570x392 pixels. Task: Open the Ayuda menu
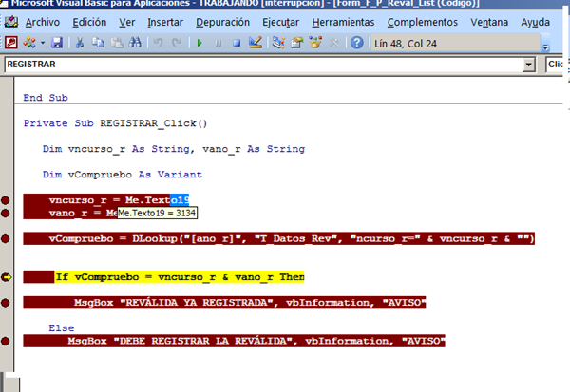coord(536,22)
